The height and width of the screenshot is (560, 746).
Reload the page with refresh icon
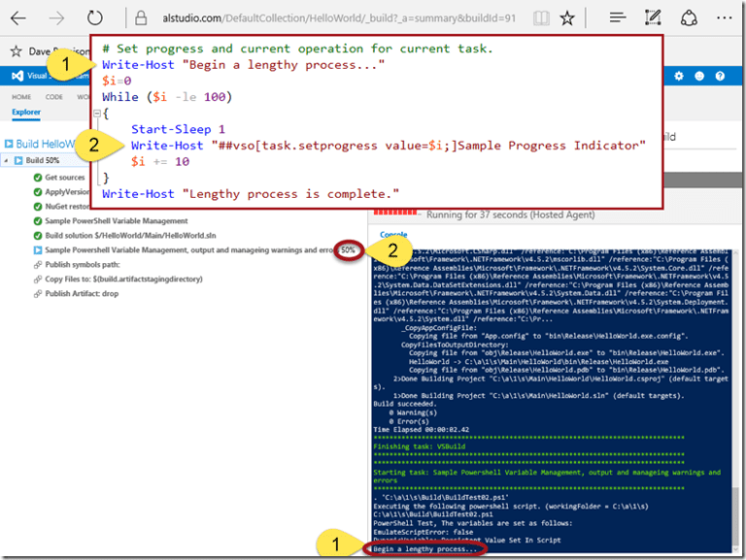[94, 18]
